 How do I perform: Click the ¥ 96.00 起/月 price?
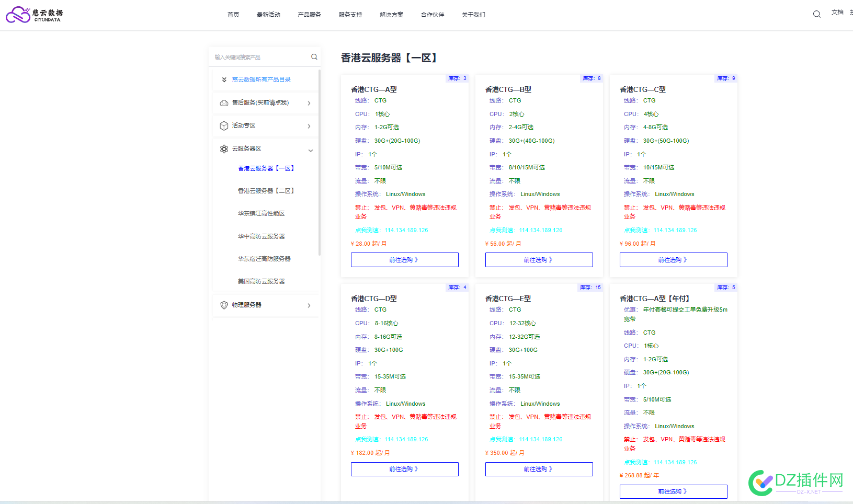coord(638,244)
